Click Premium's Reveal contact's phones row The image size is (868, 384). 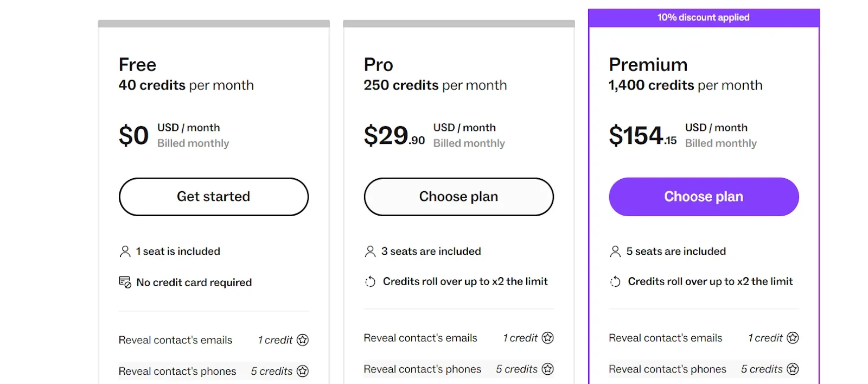667,369
